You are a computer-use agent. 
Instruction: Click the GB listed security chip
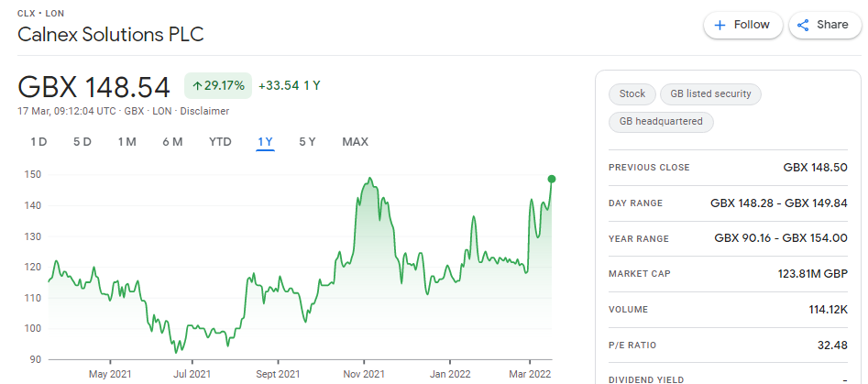pos(710,94)
